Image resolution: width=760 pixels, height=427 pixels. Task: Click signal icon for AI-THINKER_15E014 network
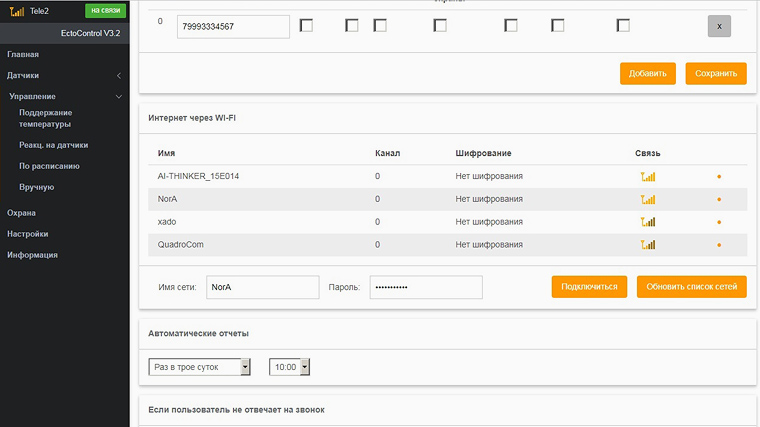pos(647,176)
